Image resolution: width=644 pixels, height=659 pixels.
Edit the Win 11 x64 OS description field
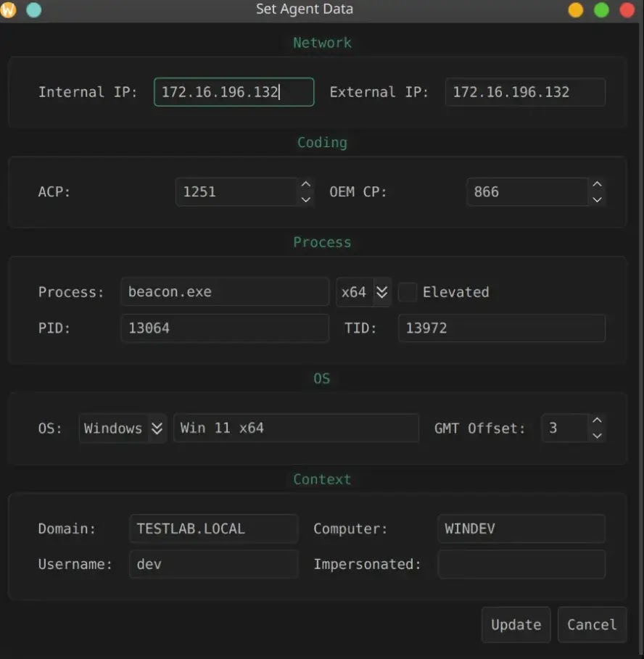(x=296, y=428)
